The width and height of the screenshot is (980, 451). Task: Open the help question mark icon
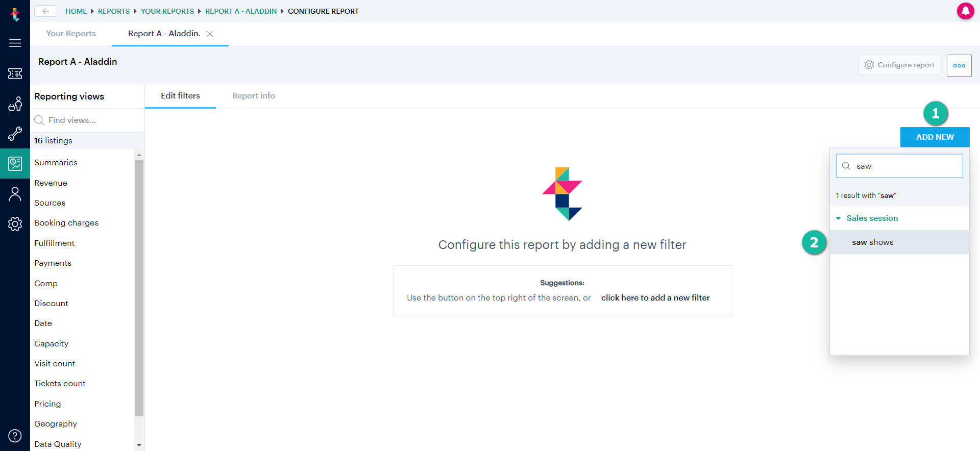click(x=15, y=436)
